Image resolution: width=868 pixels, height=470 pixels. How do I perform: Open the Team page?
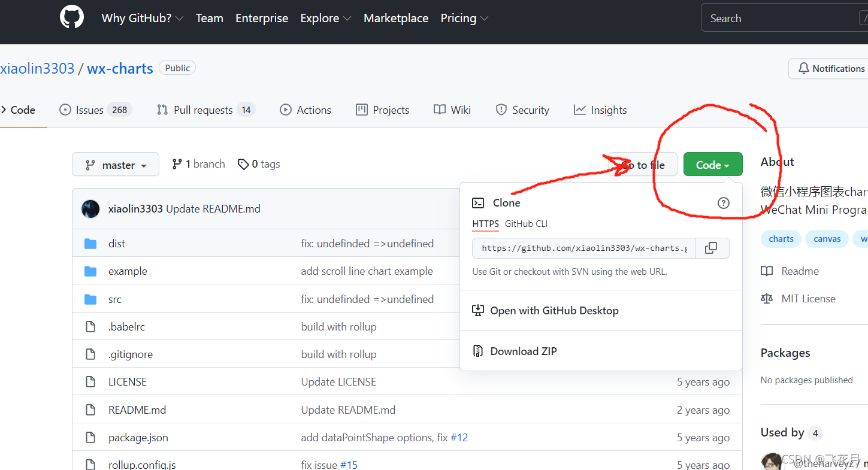(210, 18)
